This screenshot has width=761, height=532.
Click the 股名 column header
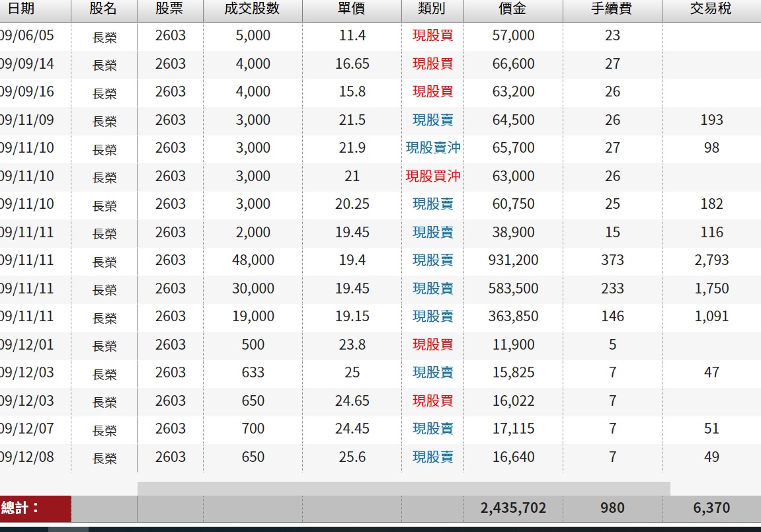point(104,8)
